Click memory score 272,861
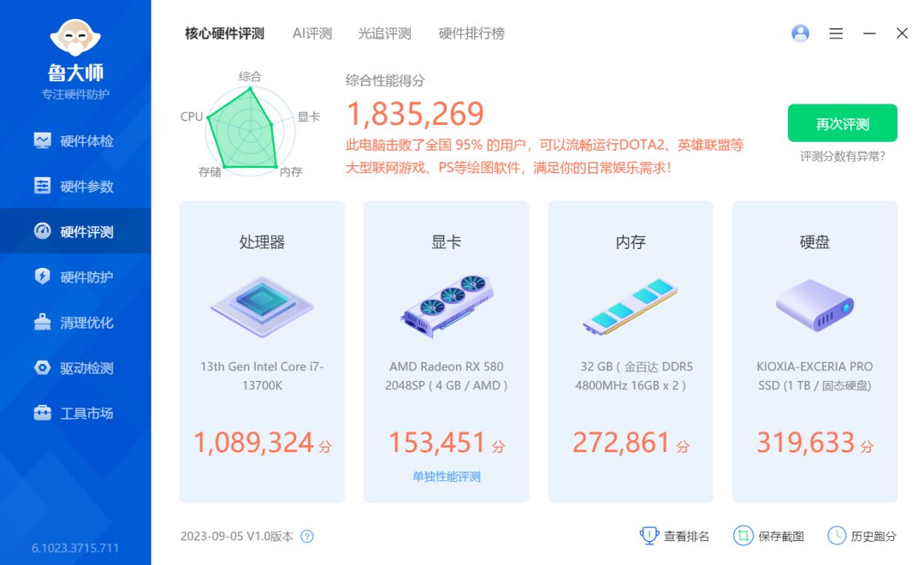Image resolution: width=924 pixels, height=565 pixels. [x=621, y=443]
